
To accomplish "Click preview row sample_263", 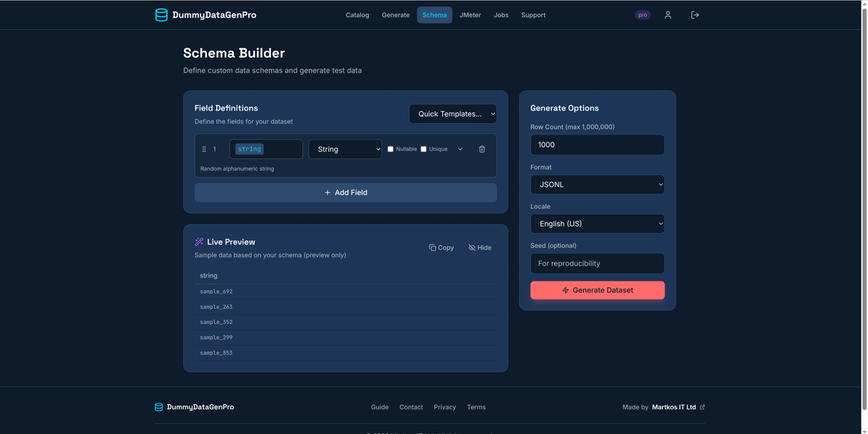I will point(346,307).
